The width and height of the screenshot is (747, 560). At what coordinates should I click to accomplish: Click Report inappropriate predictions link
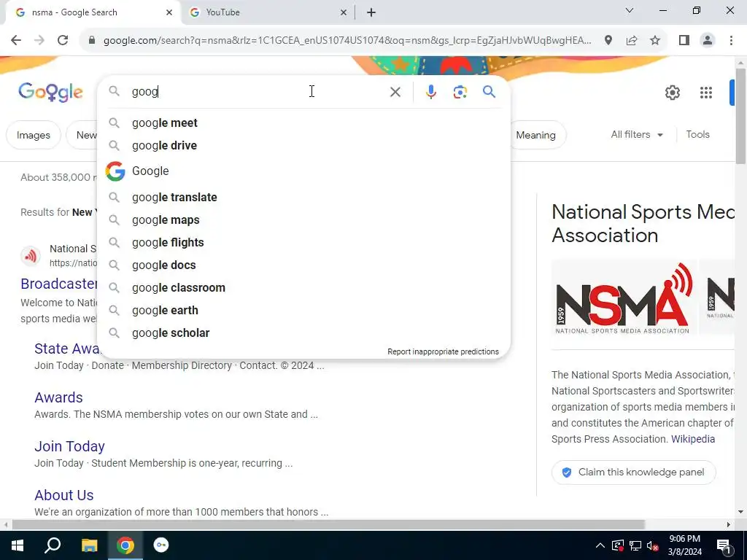pos(443,351)
